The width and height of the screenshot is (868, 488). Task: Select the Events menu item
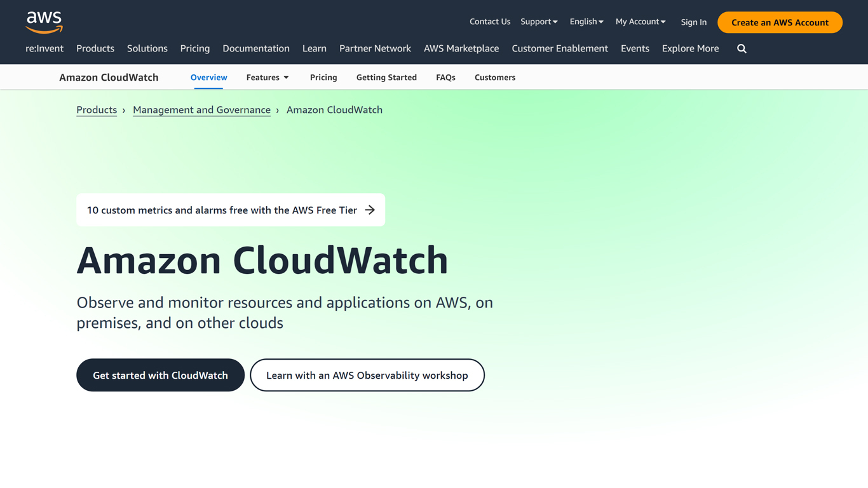(635, 48)
